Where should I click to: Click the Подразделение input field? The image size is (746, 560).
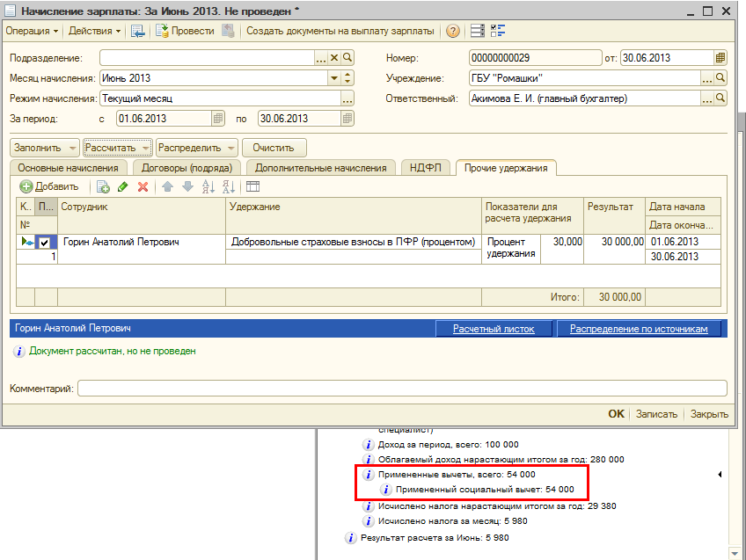pos(207,58)
